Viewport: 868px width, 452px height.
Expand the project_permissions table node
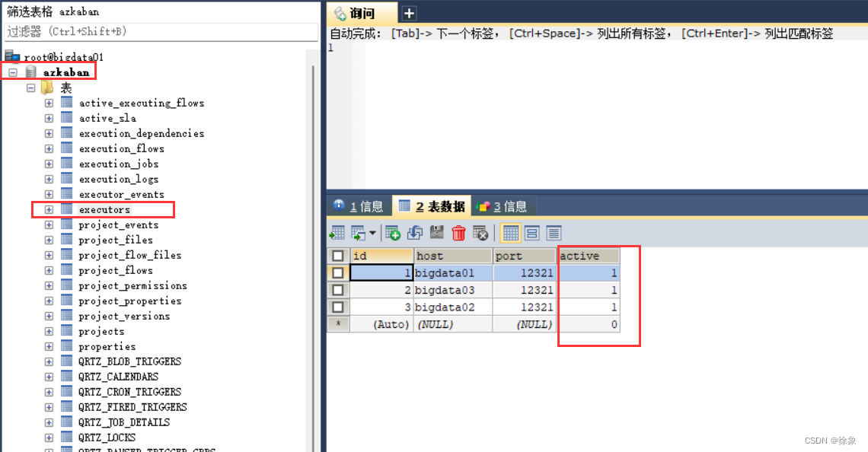pyautogui.click(x=49, y=286)
